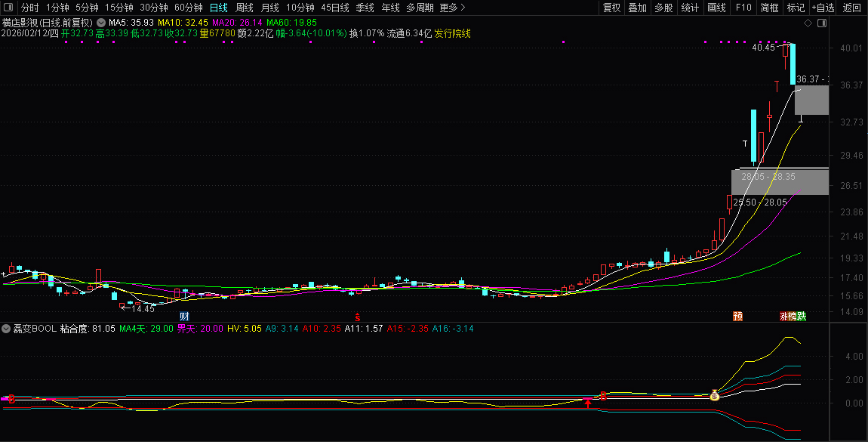Click the red $ marker on the time axis
This screenshot has height=442, width=868.
tap(358, 317)
